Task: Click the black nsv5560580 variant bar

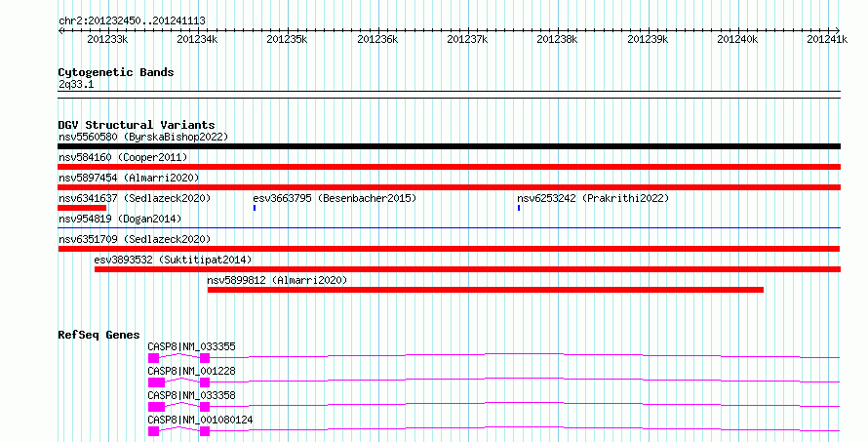Action: [x=449, y=146]
